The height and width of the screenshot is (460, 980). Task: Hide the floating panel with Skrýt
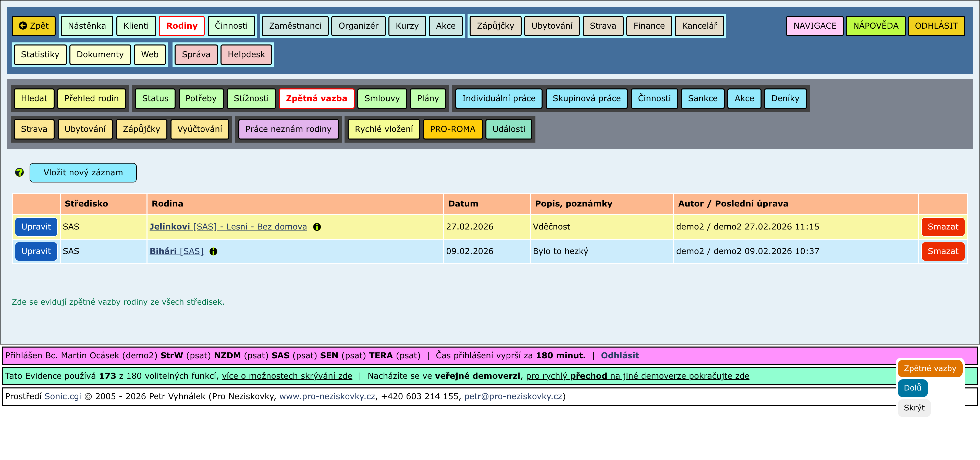[914, 408]
